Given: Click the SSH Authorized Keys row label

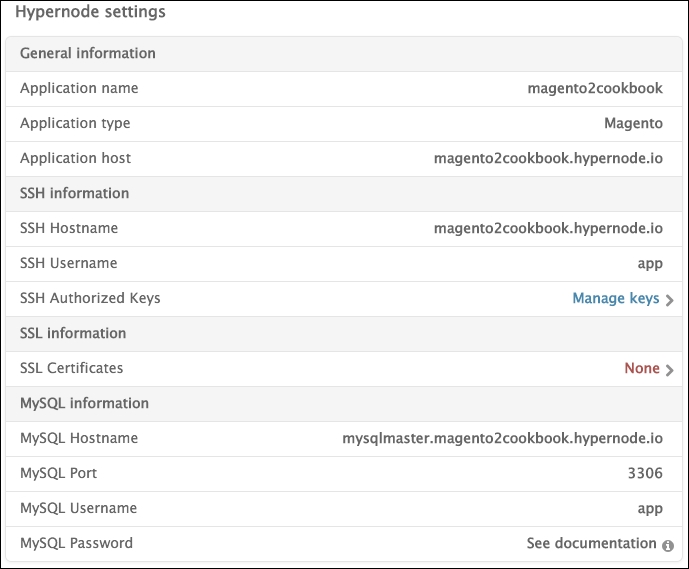Looking at the screenshot, I should 90,298.
